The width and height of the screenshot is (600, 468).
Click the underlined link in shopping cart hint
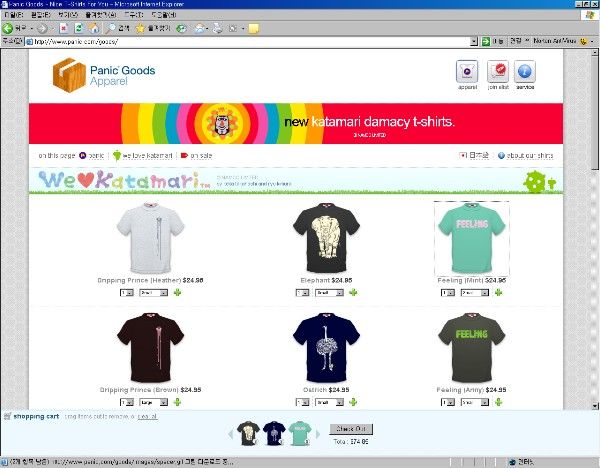(x=147, y=416)
